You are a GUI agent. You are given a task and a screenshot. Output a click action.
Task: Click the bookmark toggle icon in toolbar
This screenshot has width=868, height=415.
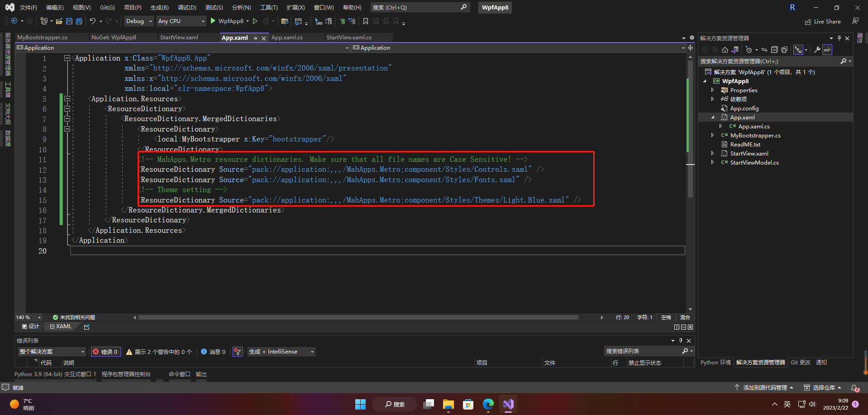tap(366, 21)
